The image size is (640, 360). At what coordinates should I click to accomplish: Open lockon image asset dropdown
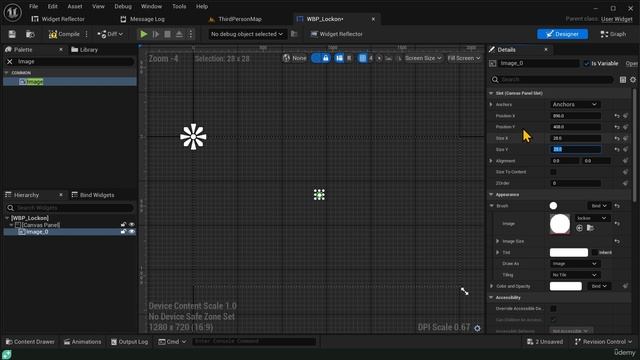pyautogui.click(x=592, y=218)
